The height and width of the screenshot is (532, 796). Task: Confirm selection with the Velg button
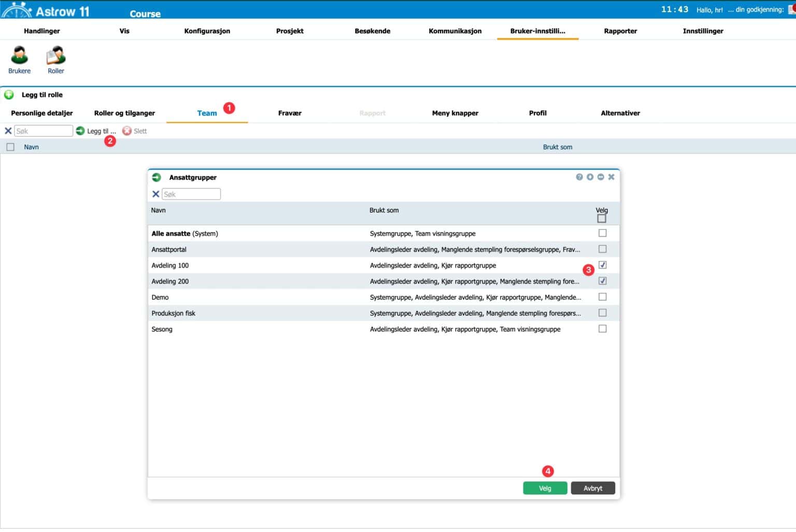pos(545,487)
